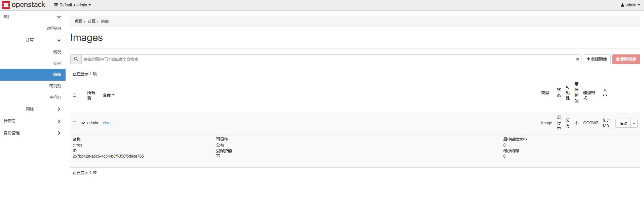
Task: Check the cirros image row checkbox
Action: (75, 123)
